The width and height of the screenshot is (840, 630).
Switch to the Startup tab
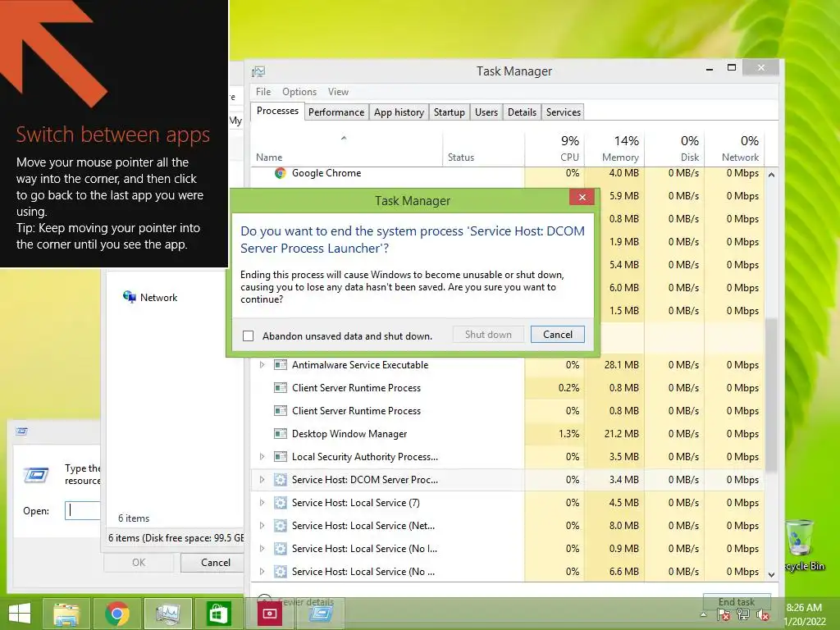[x=449, y=112]
